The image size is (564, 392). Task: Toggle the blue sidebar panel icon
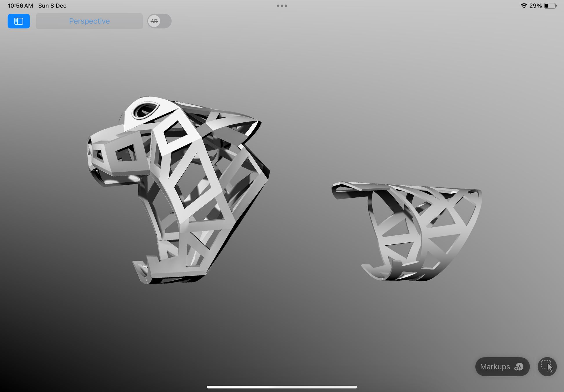pos(19,21)
